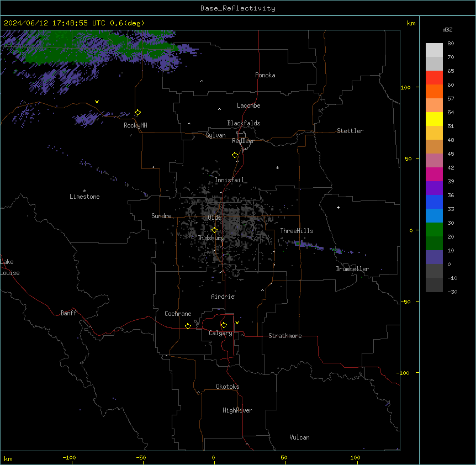Click the Vulcan city label

pyautogui.click(x=299, y=437)
